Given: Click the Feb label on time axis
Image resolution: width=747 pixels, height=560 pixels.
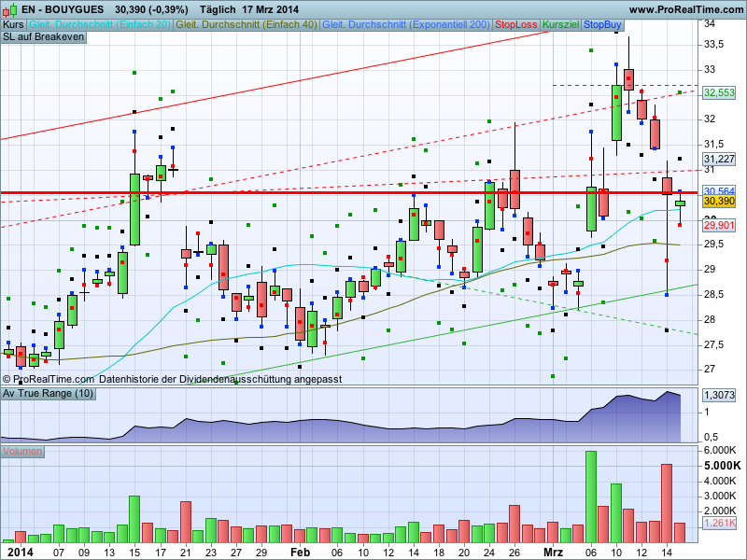Looking at the screenshot, I should 300,553.
